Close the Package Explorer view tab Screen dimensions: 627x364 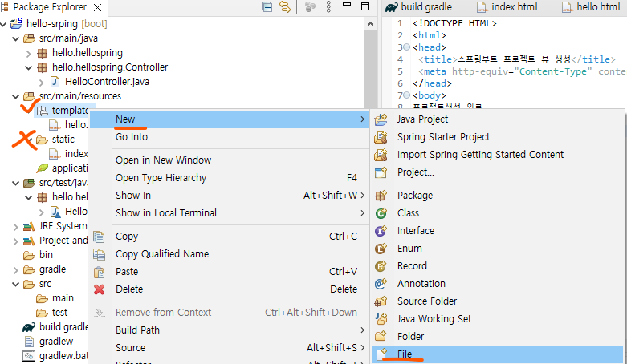click(x=98, y=7)
